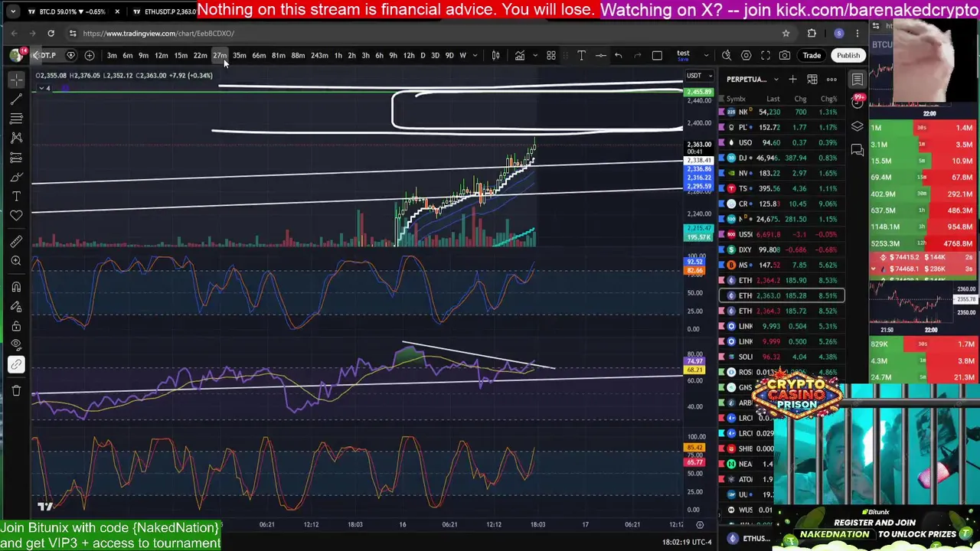The height and width of the screenshot is (551, 980).
Task: Redo the chart action
Action: pos(637,55)
